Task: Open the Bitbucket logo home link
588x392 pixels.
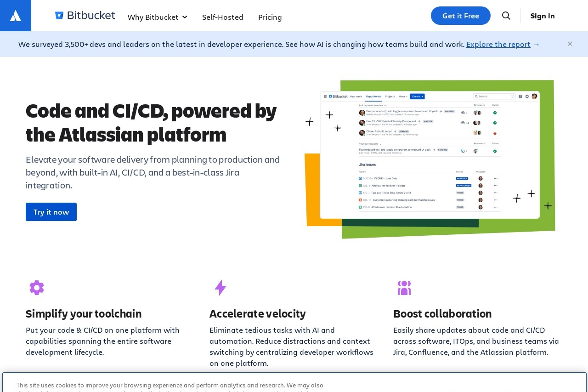Action: pyautogui.click(x=85, y=15)
